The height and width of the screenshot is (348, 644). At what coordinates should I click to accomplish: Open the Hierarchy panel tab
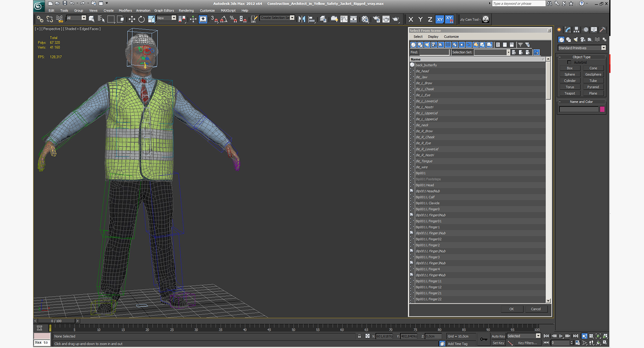(577, 30)
